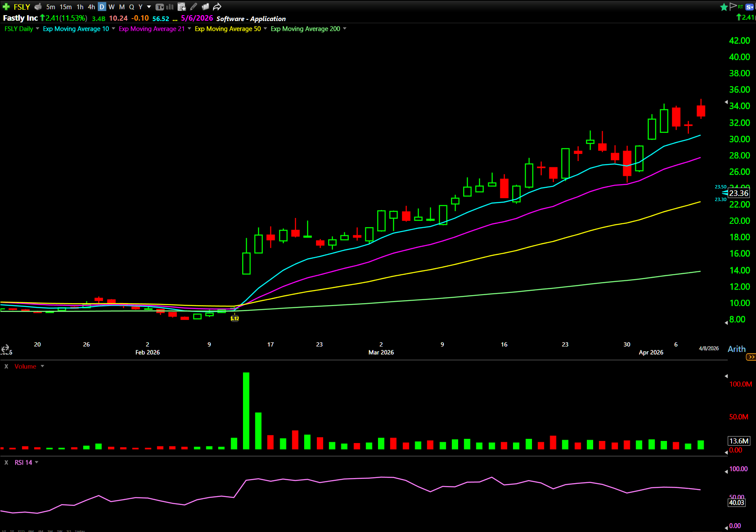Toggle the TV icon in toolbar
756x532 pixels.
(159, 7)
